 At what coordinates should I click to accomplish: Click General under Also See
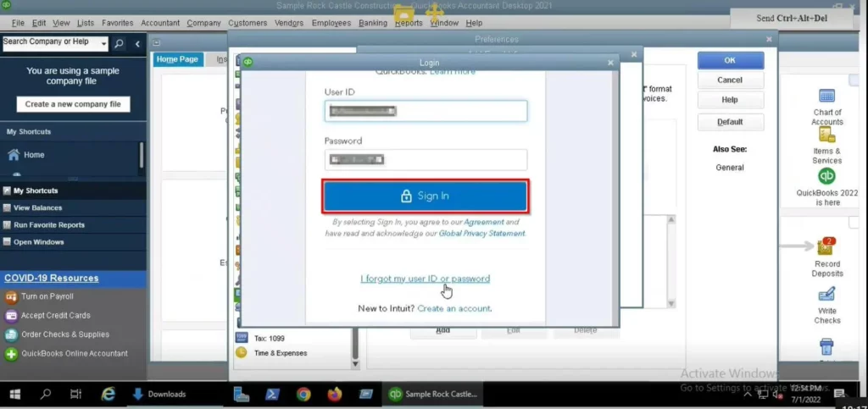[x=730, y=168]
